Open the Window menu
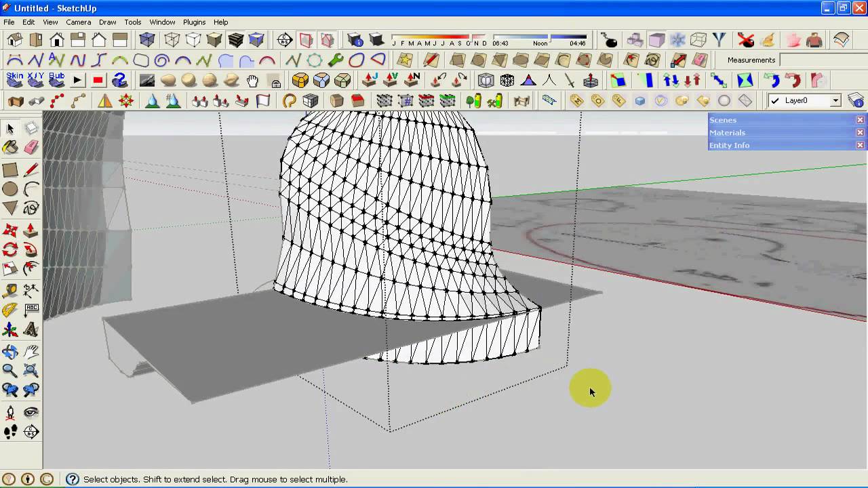The width and height of the screenshot is (868, 488). [x=162, y=22]
